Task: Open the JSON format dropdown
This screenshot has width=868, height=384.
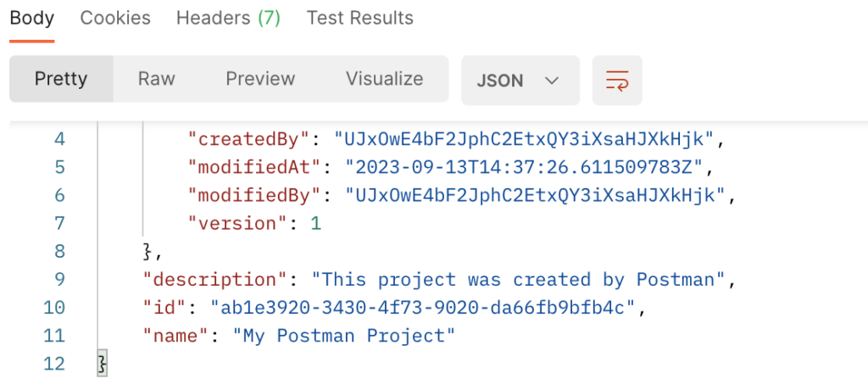Action: 519,81
